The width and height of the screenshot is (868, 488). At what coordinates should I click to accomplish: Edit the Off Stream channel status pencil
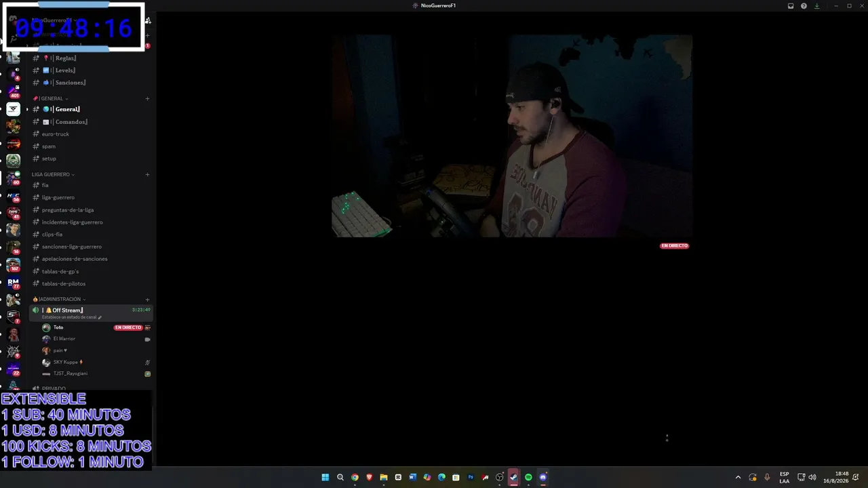point(100,317)
